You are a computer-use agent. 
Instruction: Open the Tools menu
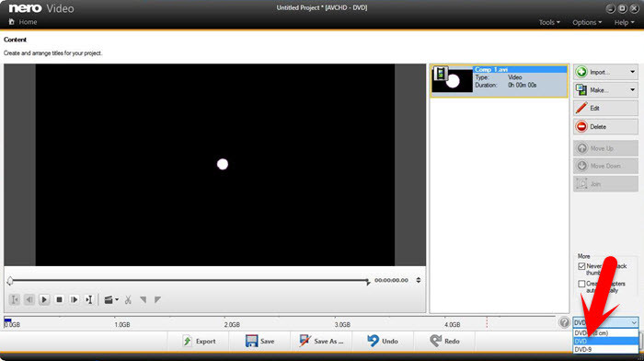549,22
